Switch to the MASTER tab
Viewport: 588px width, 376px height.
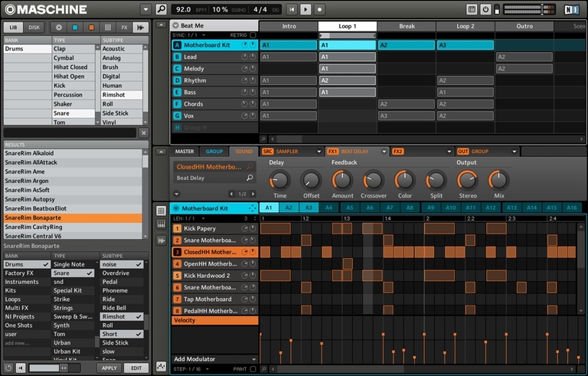(185, 152)
